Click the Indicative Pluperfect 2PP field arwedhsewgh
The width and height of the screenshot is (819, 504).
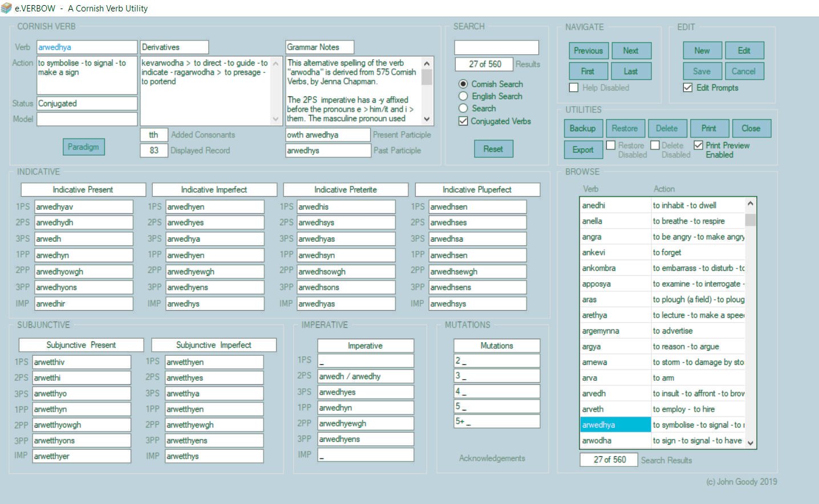tap(478, 271)
